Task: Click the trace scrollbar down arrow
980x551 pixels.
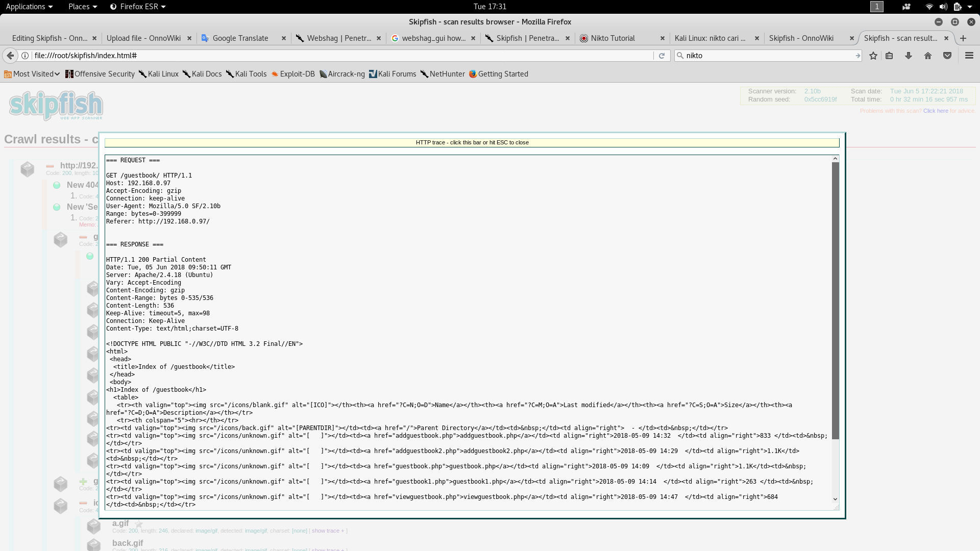Action: click(x=836, y=499)
